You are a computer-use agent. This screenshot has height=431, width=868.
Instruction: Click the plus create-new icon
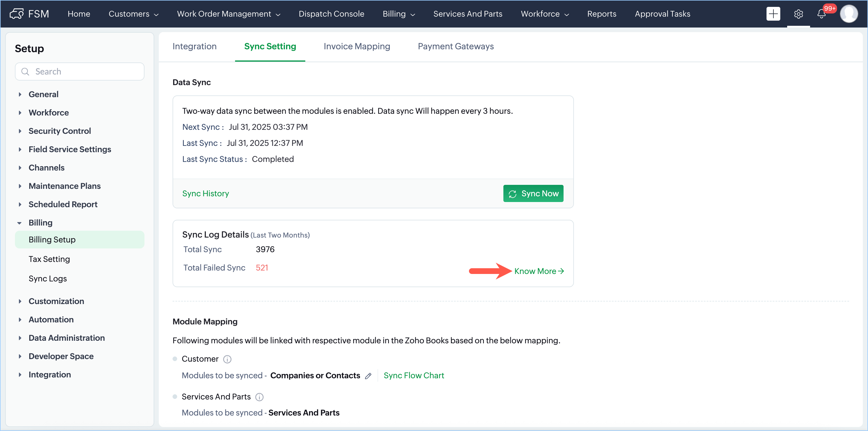(773, 14)
